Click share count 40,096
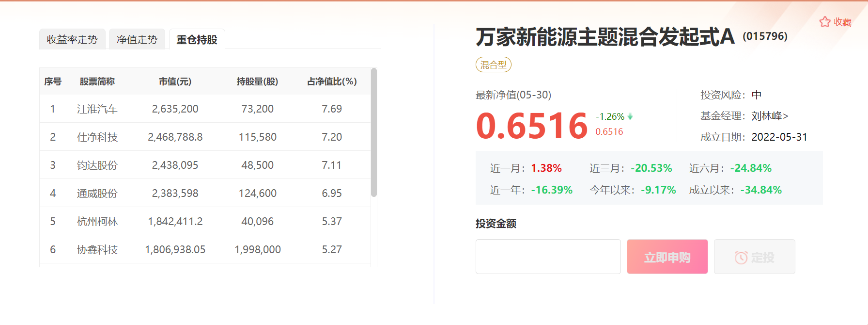This screenshot has height=325, width=868. [258, 222]
